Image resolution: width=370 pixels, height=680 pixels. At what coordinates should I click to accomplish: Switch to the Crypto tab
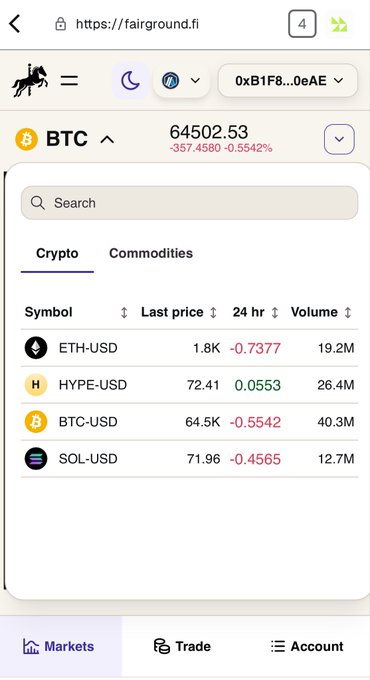click(x=57, y=253)
